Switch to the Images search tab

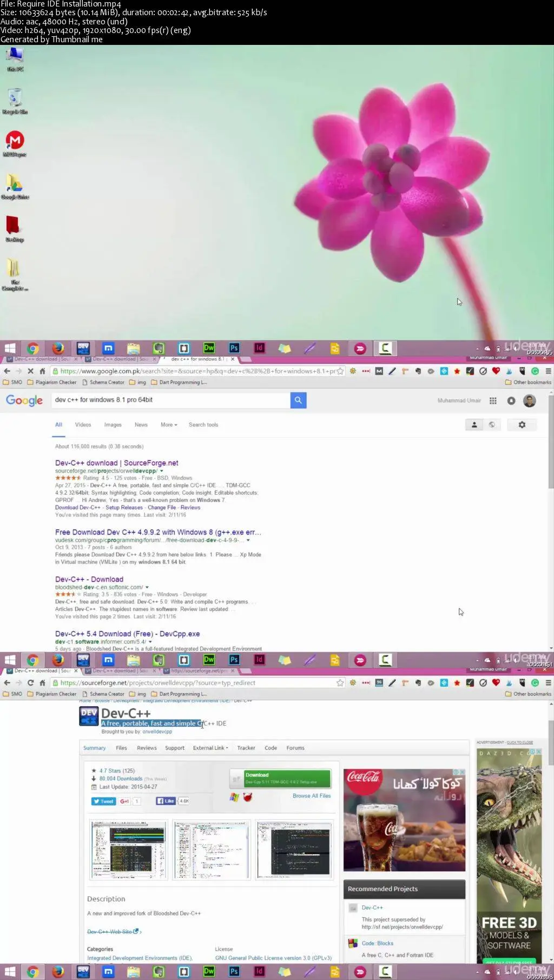pyautogui.click(x=113, y=425)
